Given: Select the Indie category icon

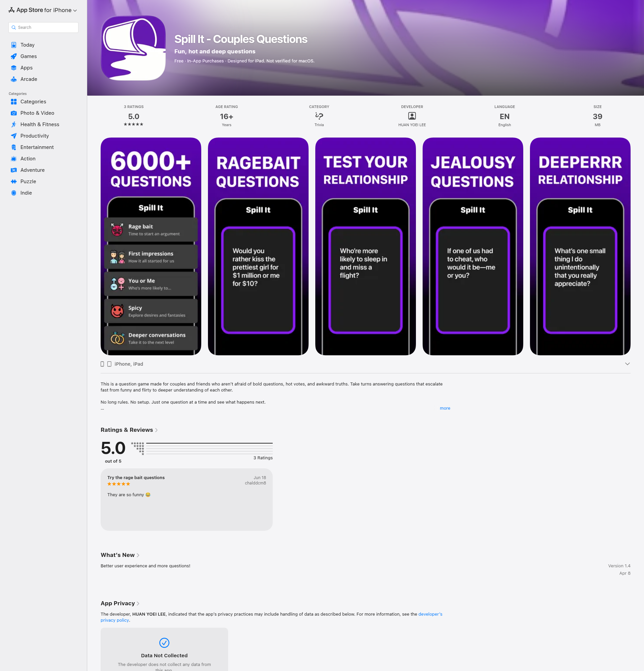Looking at the screenshot, I should coord(14,193).
